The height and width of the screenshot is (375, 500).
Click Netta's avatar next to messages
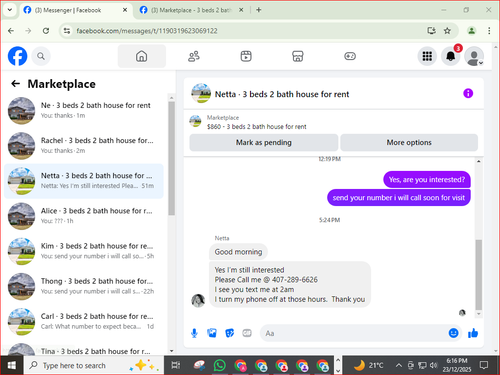click(x=198, y=301)
